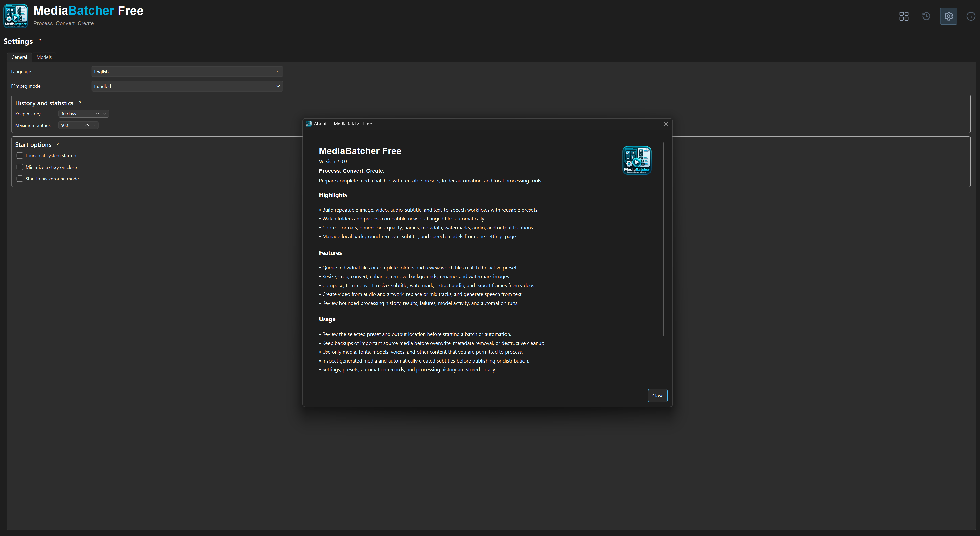Click the "Features" heading in About dialog
The width and height of the screenshot is (980, 536).
[x=330, y=252]
